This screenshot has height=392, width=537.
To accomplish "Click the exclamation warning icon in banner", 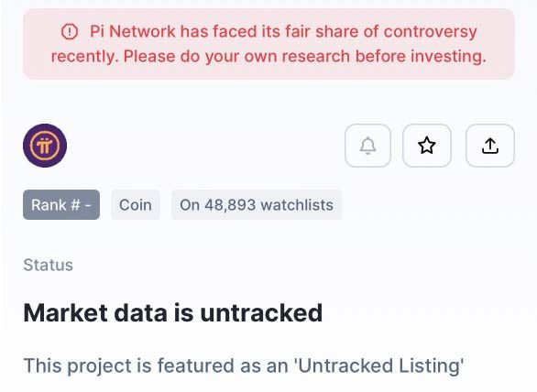I will 70,32.
